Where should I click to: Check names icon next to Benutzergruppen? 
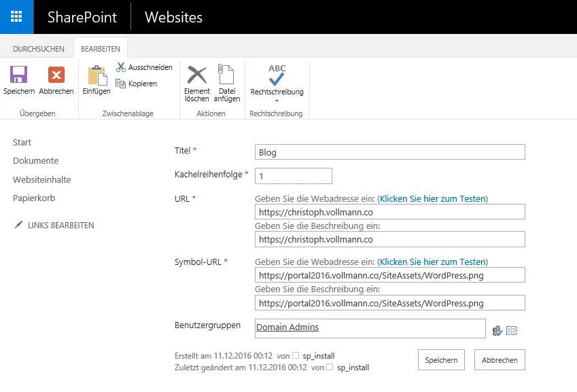click(x=497, y=331)
